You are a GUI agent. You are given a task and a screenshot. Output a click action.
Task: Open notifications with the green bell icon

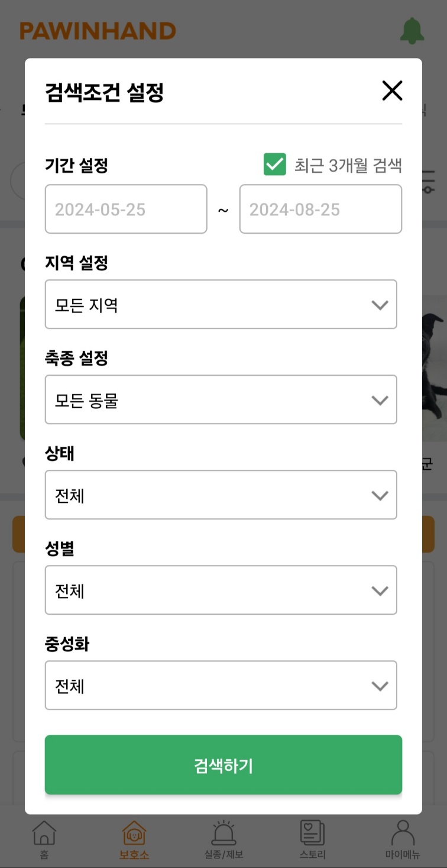[x=412, y=31]
